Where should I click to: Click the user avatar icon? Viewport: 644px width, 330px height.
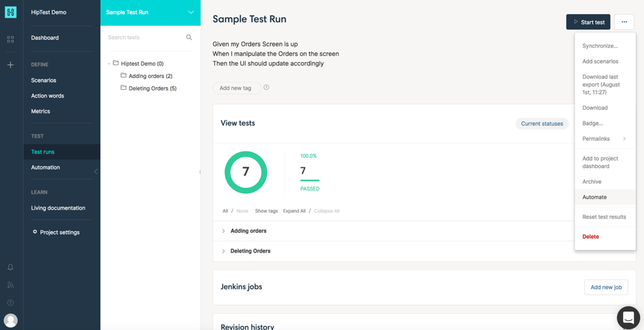point(11,321)
